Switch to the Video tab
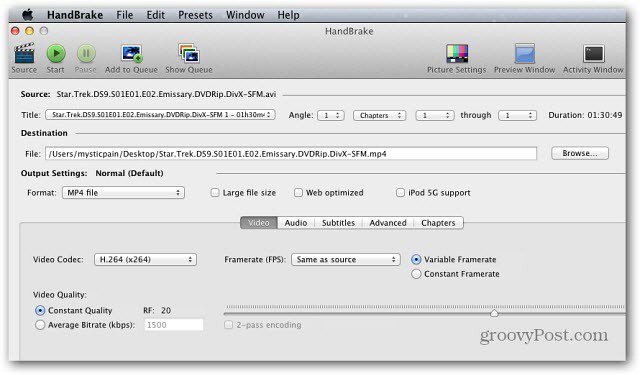 point(259,223)
